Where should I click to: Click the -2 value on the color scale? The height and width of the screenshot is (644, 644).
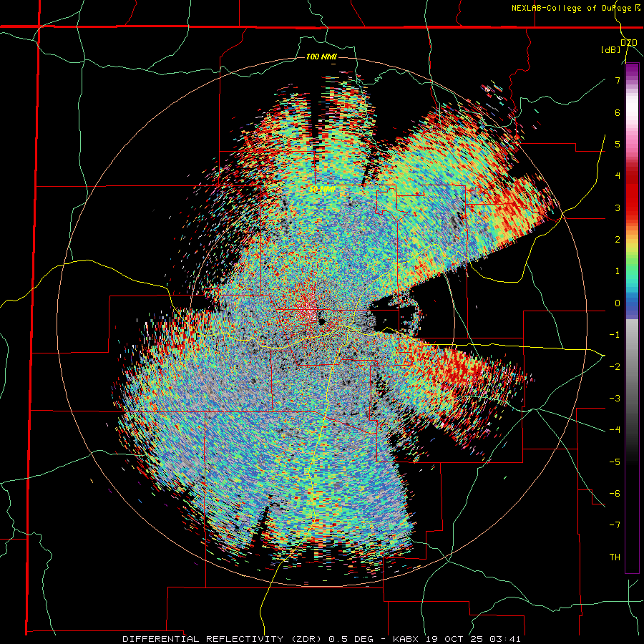coord(615,366)
